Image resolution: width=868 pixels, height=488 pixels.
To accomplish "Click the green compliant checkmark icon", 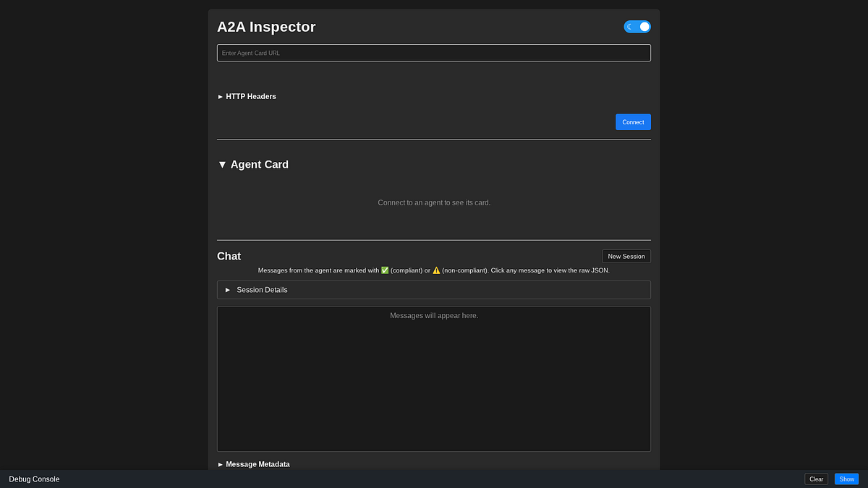I will tap(384, 270).
